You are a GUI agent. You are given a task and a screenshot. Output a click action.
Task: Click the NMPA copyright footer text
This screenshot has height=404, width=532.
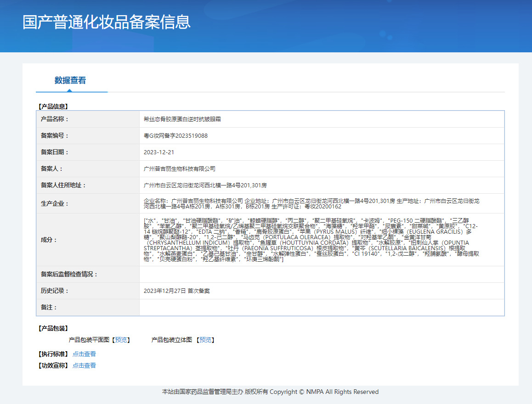click(270, 392)
